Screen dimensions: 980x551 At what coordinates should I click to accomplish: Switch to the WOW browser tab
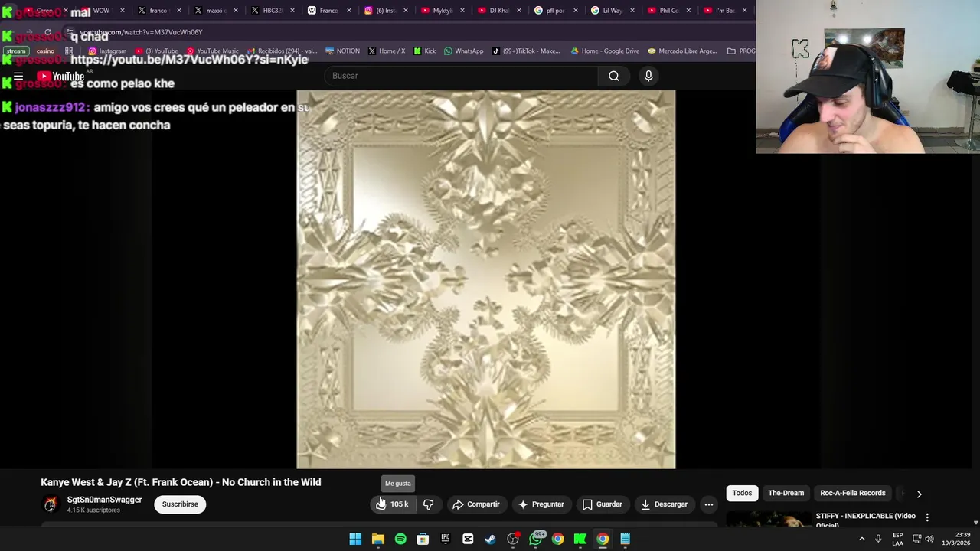pyautogui.click(x=103, y=11)
